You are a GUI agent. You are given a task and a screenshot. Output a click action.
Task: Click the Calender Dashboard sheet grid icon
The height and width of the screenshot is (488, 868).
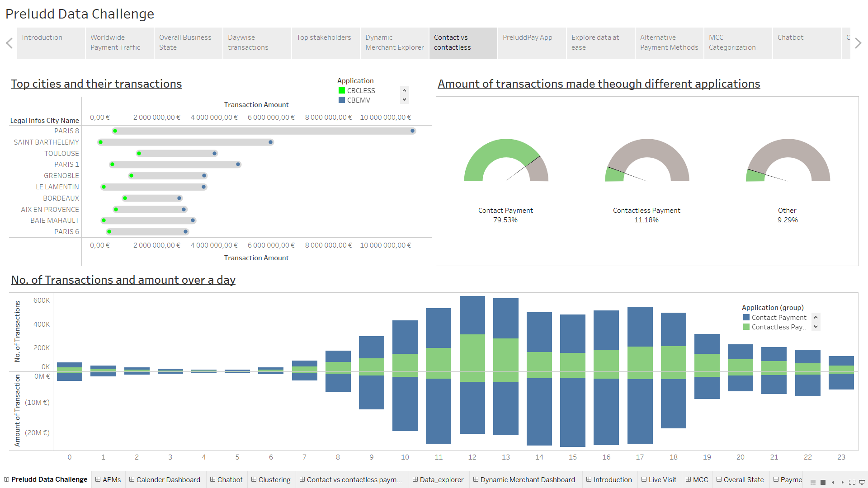[x=132, y=479]
